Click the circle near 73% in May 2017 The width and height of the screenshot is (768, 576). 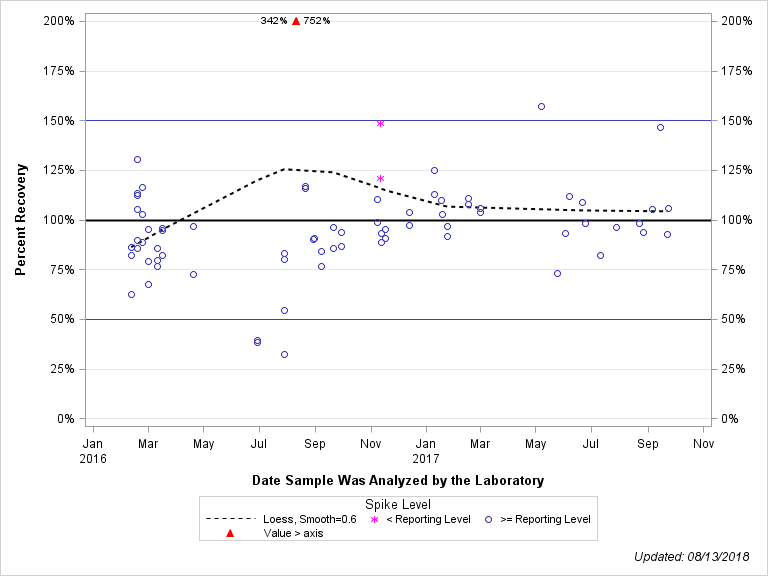tap(557, 274)
